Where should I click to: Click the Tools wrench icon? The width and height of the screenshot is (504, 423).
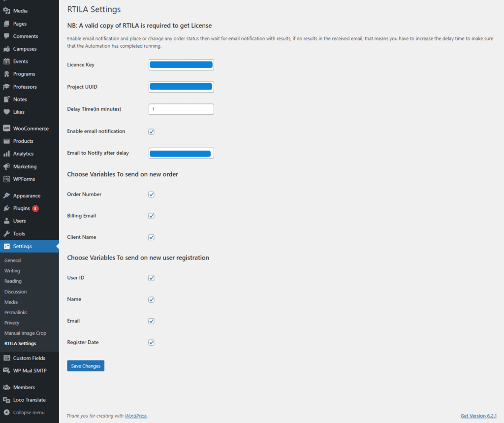tap(6, 233)
